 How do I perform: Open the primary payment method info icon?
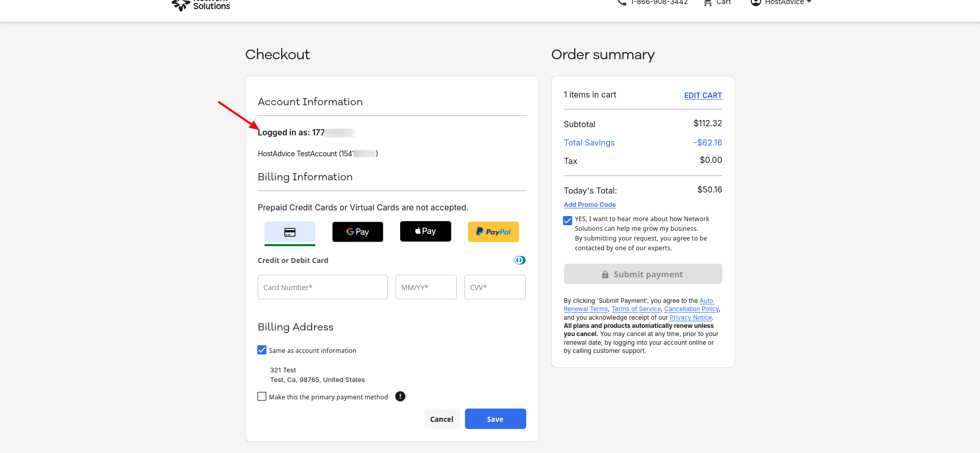(400, 396)
